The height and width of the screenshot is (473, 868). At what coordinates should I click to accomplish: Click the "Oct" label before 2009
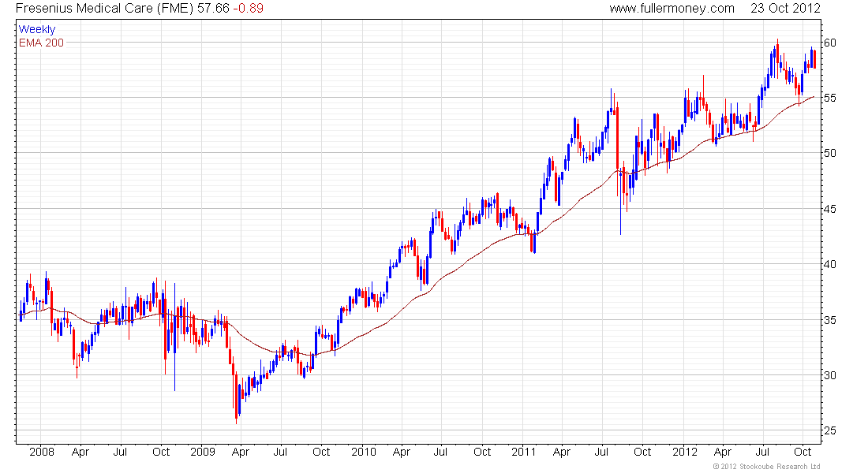161,452
